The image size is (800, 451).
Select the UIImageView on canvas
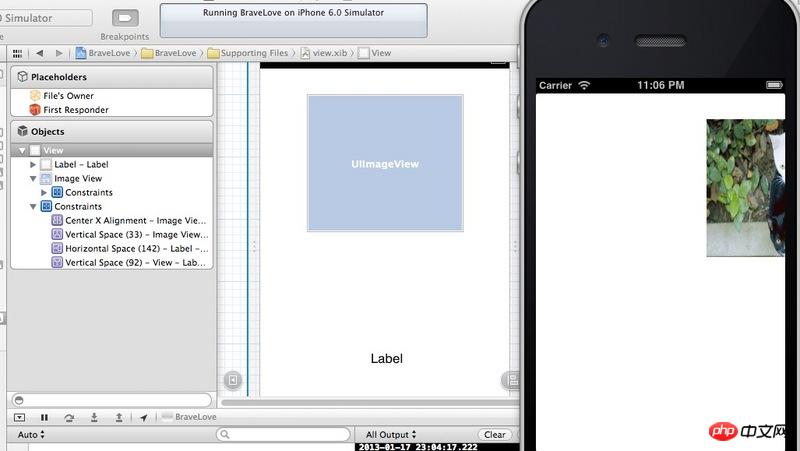385,163
